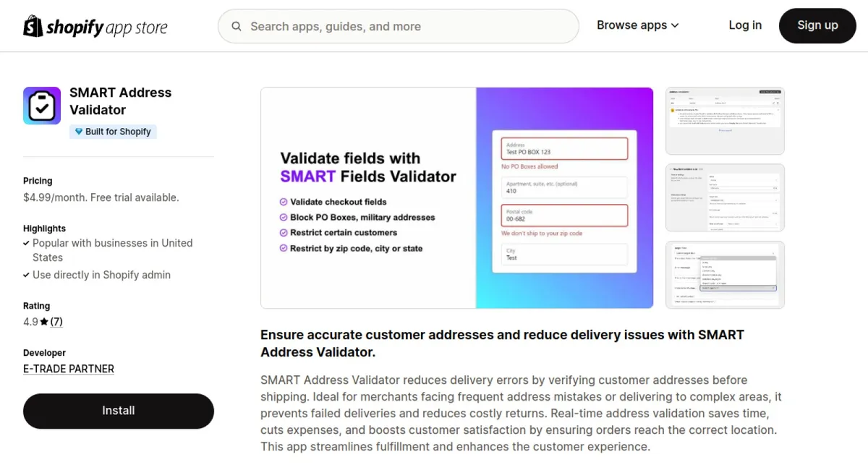Open the 7 reviews count link
Screen dimensions: 868x470
point(56,322)
